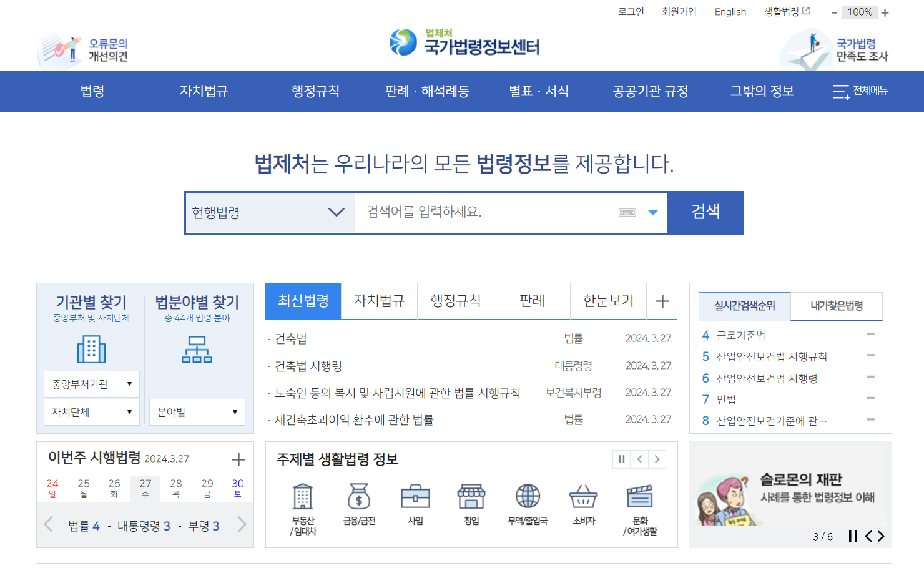924x573 pixels.
Task: Pause the 솔로몬의 재판 banner slideshow
Action: (853, 536)
